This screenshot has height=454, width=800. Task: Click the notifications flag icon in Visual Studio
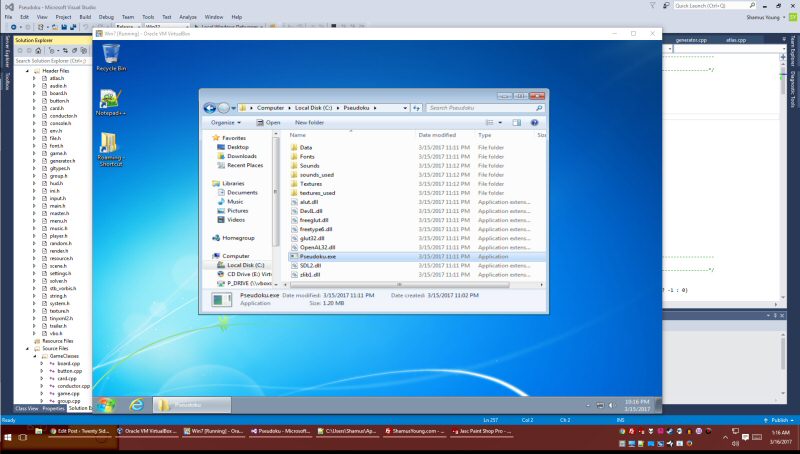pos(653,6)
